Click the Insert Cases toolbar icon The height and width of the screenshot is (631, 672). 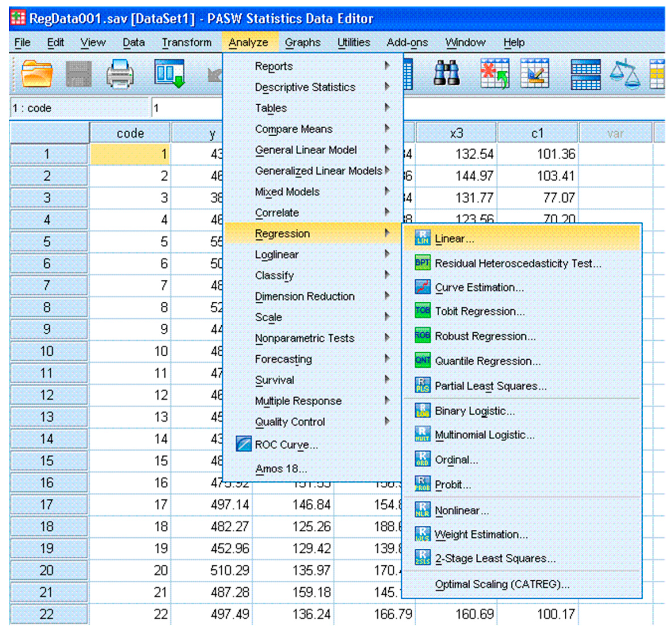[495, 73]
